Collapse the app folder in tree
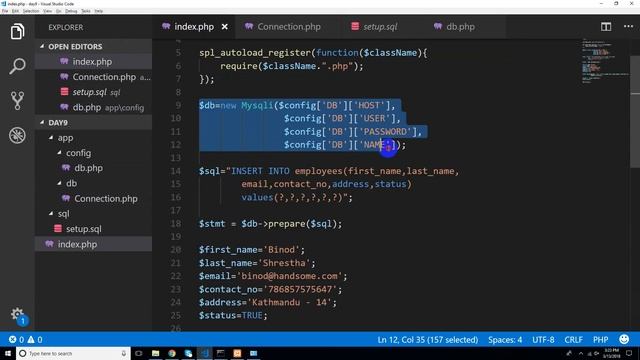Image resolution: width=640 pixels, height=360 pixels. (x=51, y=138)
